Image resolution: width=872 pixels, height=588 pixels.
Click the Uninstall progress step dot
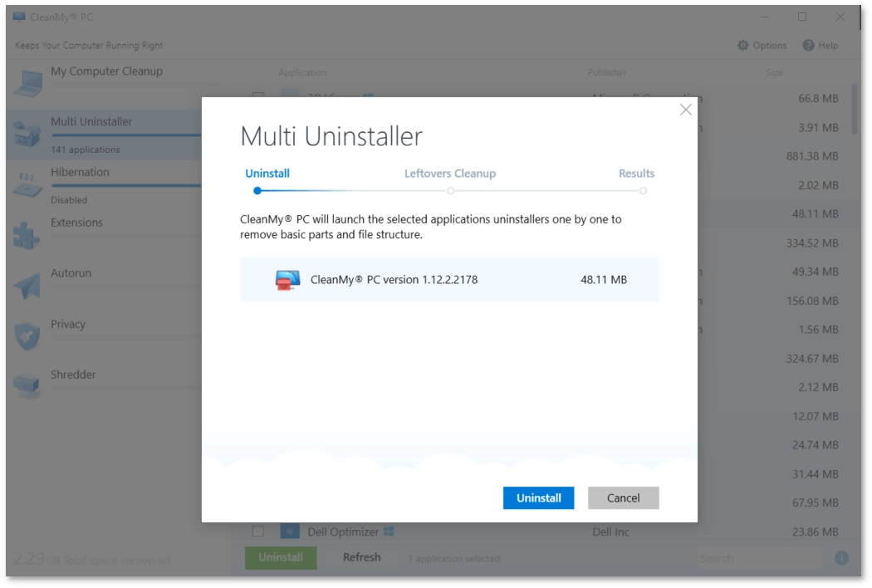click(257, 191)
